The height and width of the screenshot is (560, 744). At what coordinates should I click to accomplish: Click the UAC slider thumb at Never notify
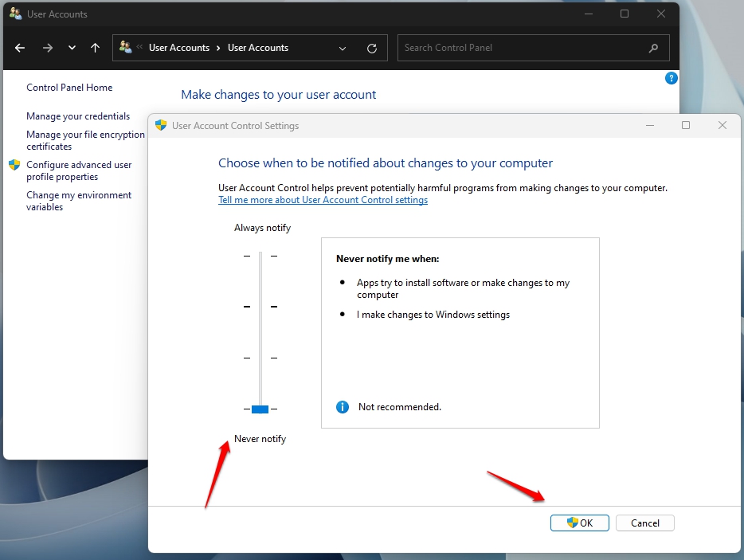pyautogui.click(x=260, y=409)
